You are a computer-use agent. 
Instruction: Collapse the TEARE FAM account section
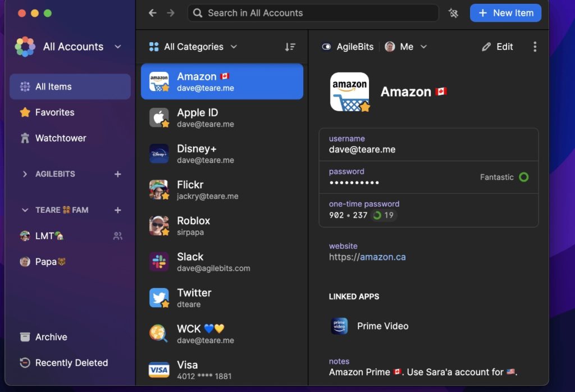[x=25, y=210]
